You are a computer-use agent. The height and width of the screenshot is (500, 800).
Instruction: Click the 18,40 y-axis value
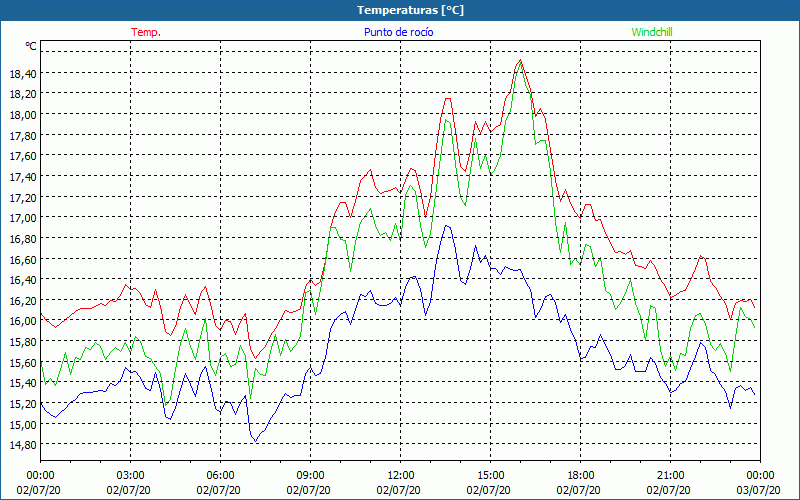(x=23, y=74)
